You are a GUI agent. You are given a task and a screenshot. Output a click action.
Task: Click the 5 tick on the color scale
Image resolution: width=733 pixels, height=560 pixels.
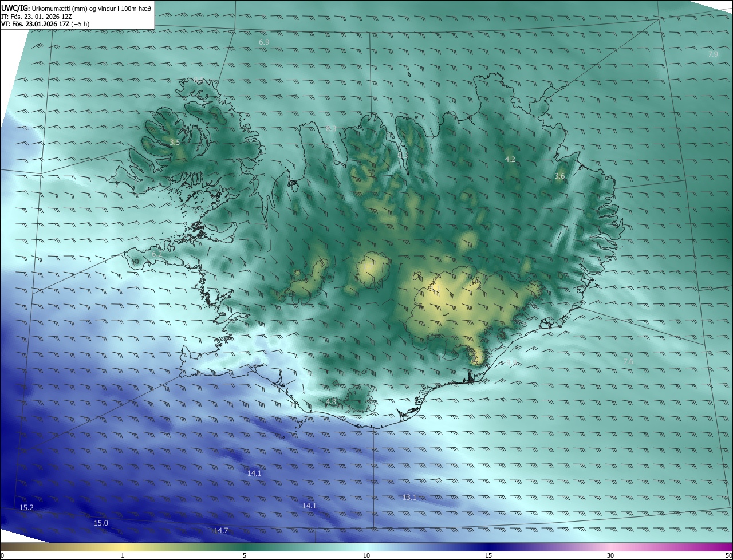tap(245, 556)
